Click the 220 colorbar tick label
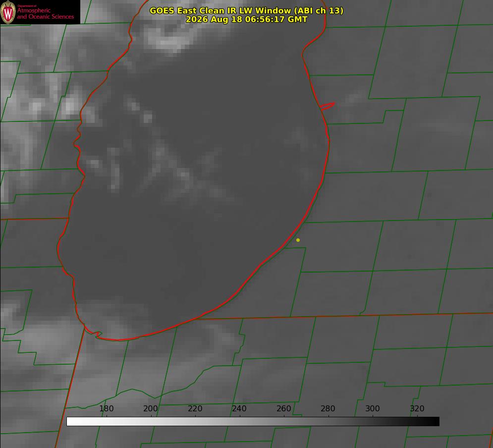 point(195,408)
